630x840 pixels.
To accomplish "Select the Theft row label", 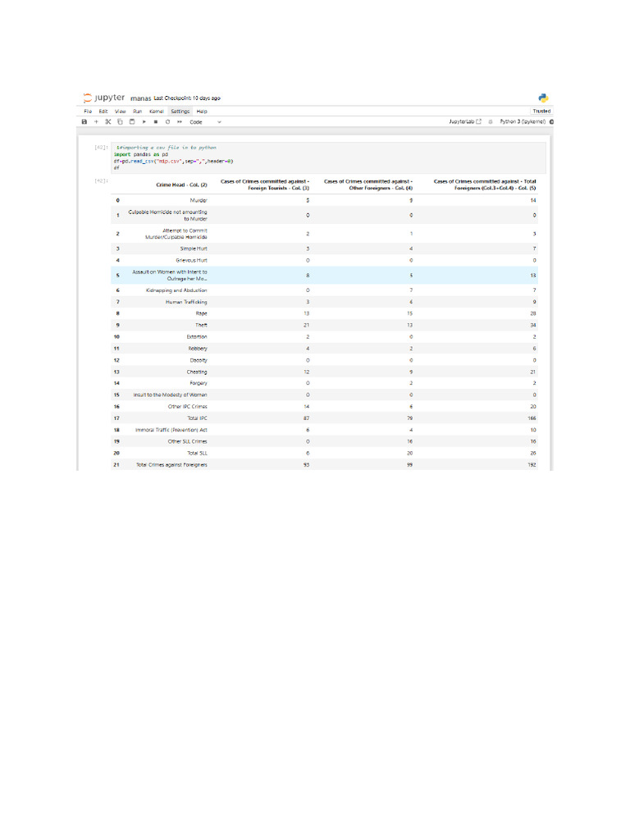I will click(x=202, y=325).
